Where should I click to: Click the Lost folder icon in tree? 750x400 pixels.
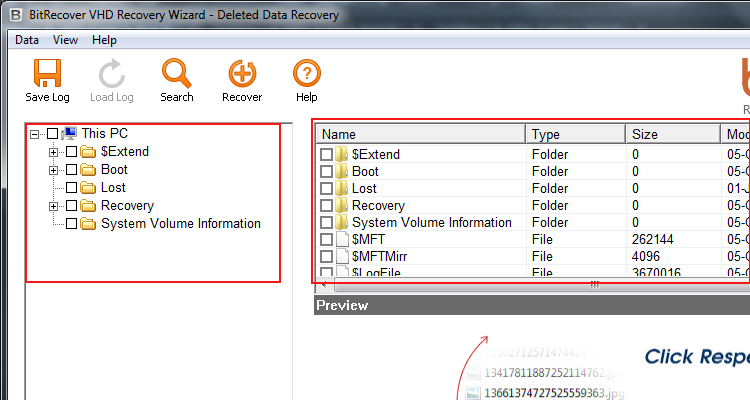88,188
